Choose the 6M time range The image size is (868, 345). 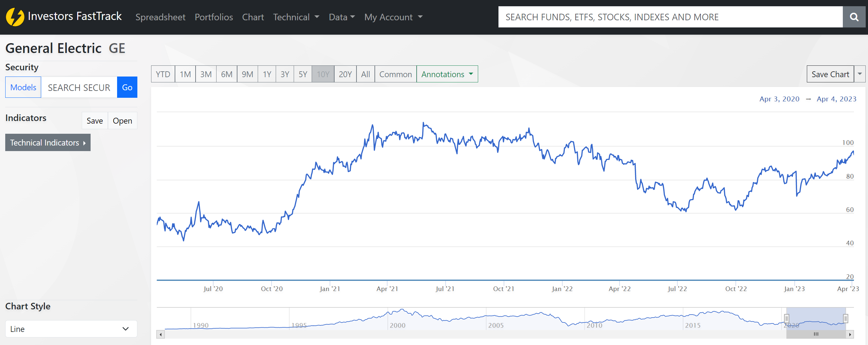point(227,74)
